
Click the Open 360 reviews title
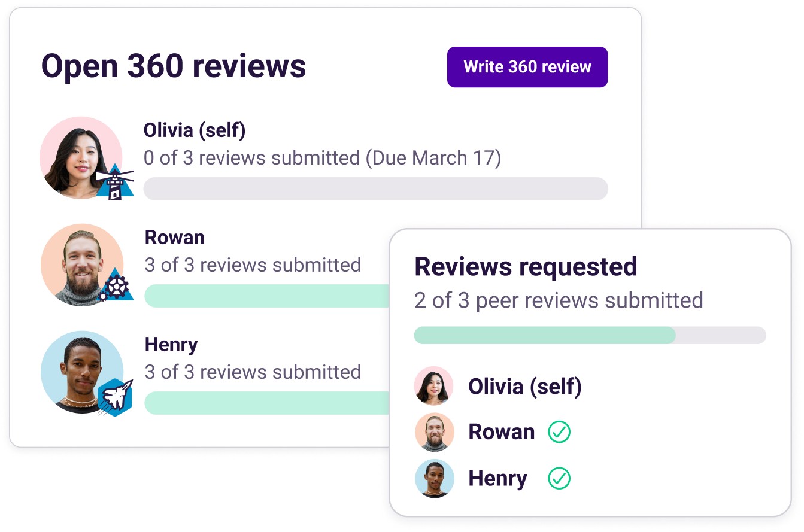pos(174,66)
